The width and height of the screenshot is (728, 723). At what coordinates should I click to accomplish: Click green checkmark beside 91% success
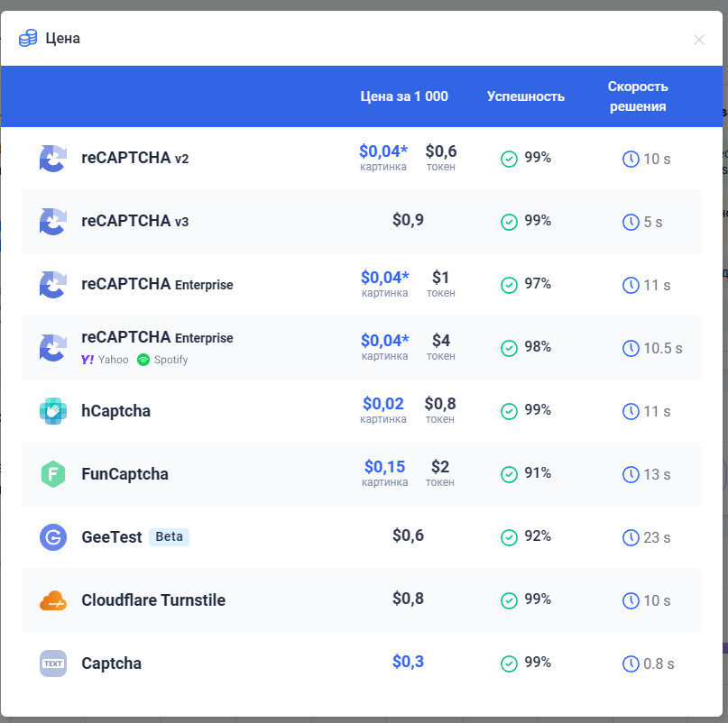509,474
